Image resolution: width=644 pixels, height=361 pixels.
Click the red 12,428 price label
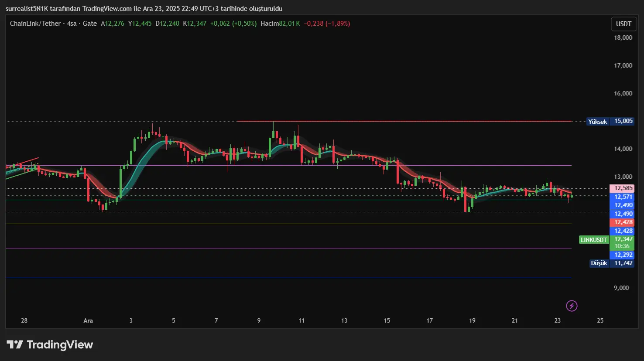(x=622, y=222)
